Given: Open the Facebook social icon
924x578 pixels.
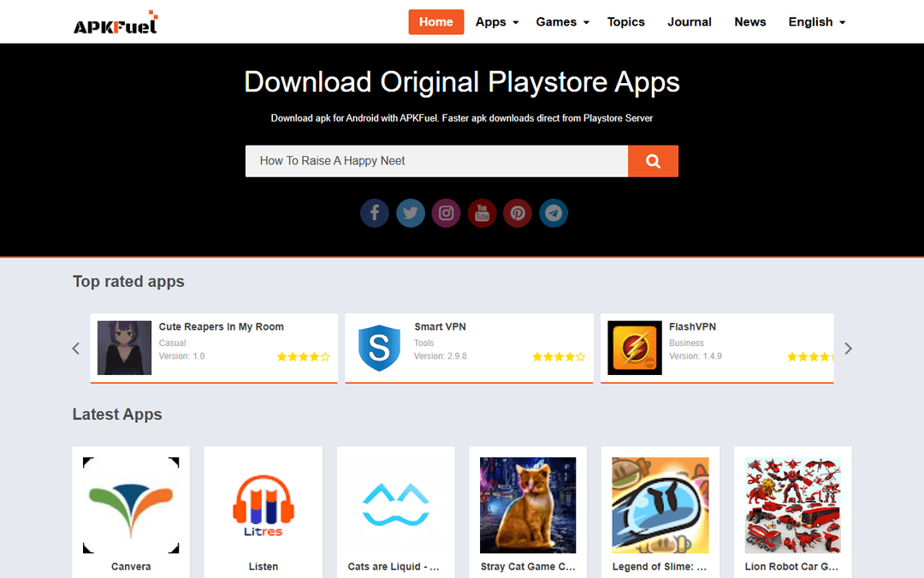Looking at the screenshot, I should pyautogui.click(x=375, y=213).
